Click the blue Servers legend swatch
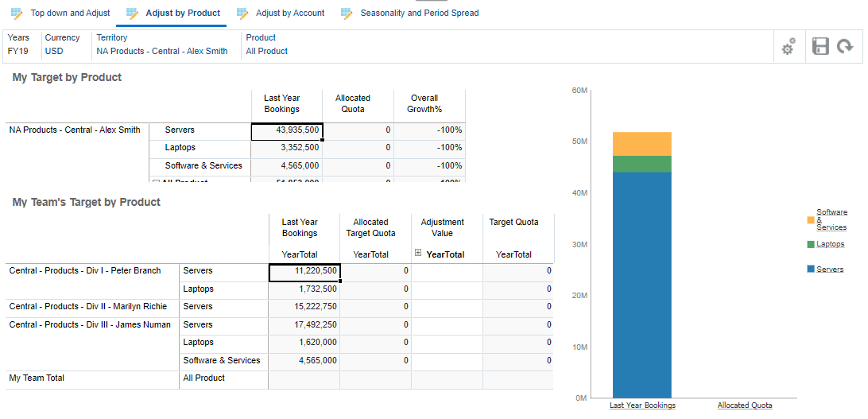The image size is (868, 419). point(811,270)
